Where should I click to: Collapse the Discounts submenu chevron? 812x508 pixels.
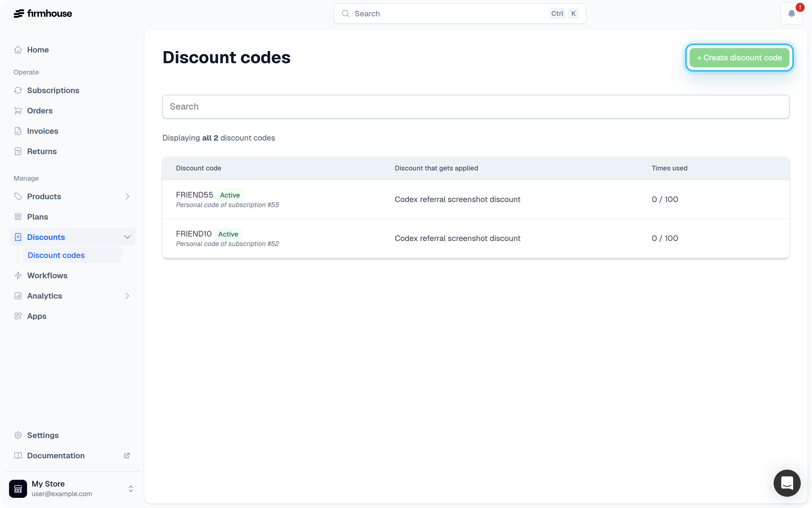pos(127,237)
